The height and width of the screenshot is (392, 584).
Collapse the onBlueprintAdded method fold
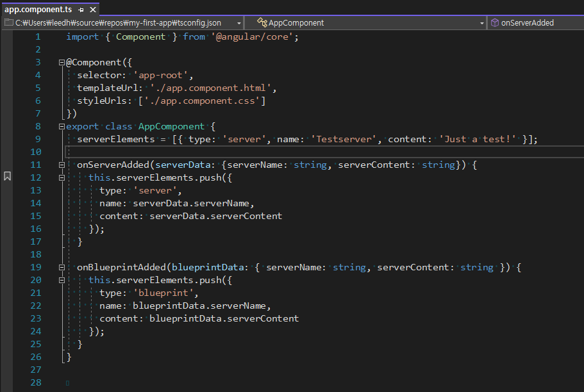pyautogui.click(x=62, y=267)
